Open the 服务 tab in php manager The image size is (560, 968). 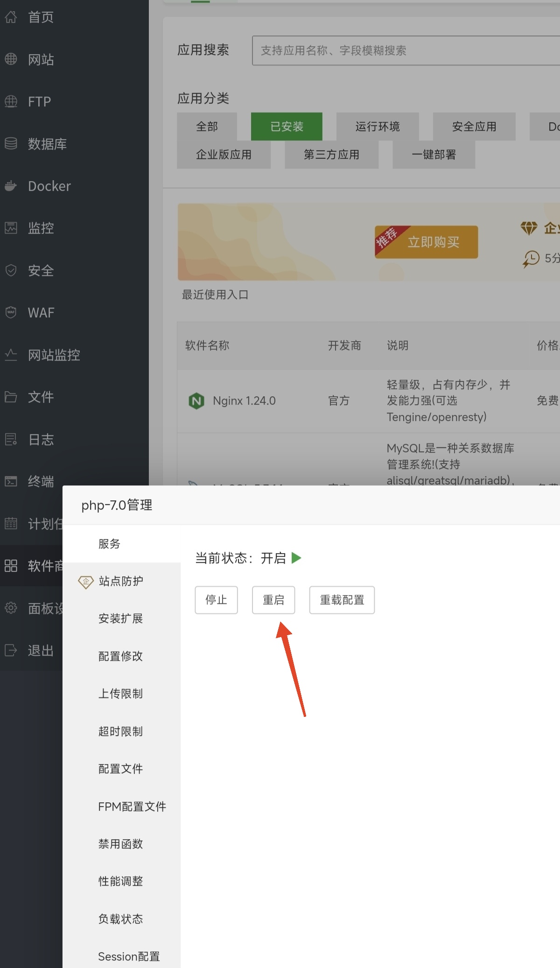pos(121,544)
